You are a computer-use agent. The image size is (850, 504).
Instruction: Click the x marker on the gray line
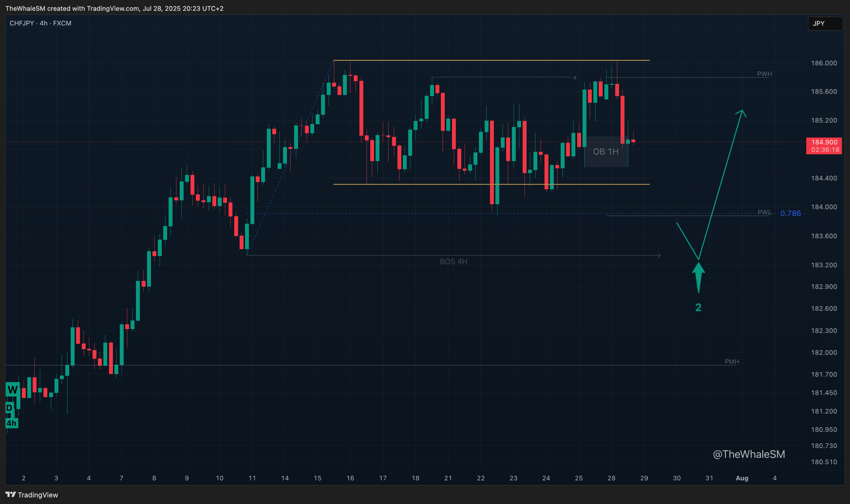(x=574, y=78)
